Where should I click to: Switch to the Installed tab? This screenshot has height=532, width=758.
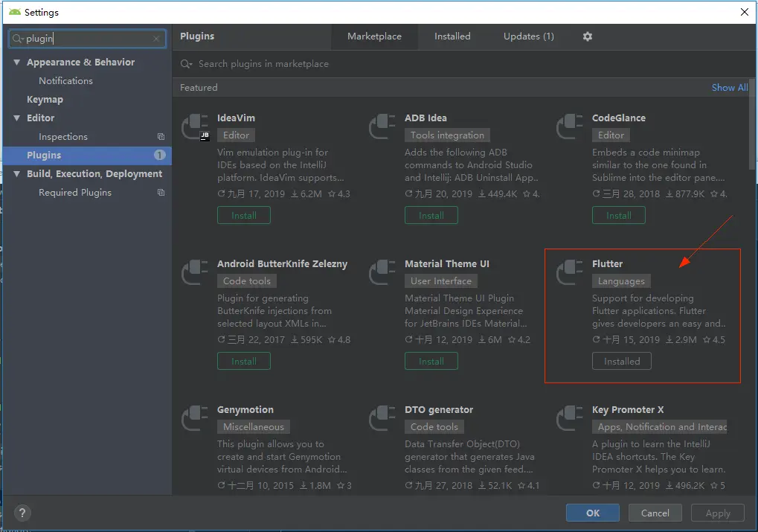(452, 36)
